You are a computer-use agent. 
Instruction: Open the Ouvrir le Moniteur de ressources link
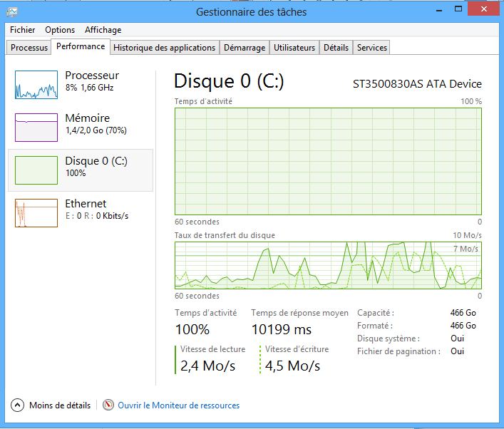178,405
